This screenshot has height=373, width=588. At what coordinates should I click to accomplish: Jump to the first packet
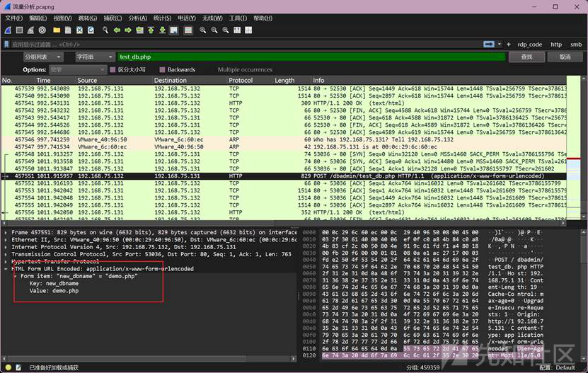coord(151,30)
